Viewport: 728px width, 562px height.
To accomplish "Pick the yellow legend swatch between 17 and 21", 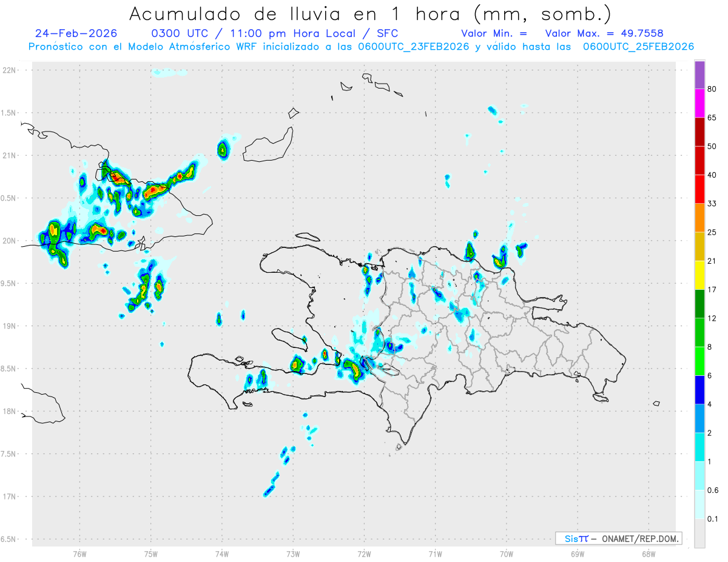I will click(x=699, y=275).
